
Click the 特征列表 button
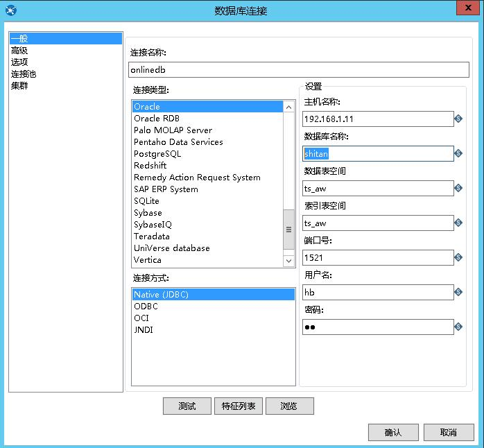tap(239, 406)
